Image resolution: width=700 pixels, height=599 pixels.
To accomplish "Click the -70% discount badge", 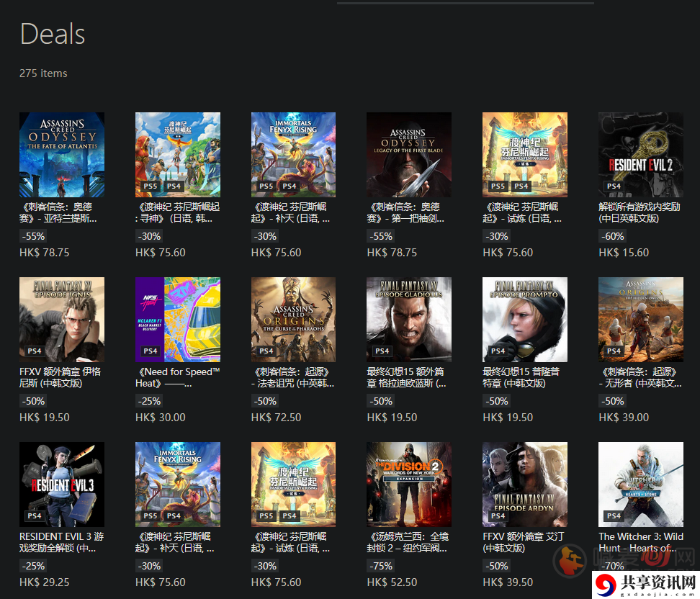I will tap(612, 566).
